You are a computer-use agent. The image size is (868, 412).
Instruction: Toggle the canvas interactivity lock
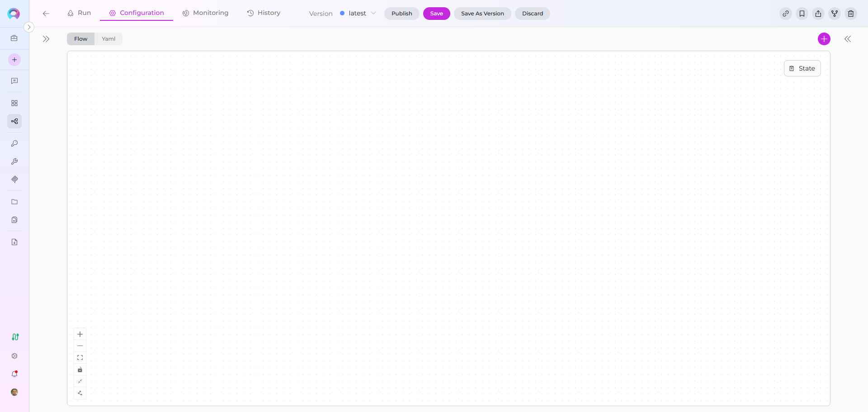[80, 369]
